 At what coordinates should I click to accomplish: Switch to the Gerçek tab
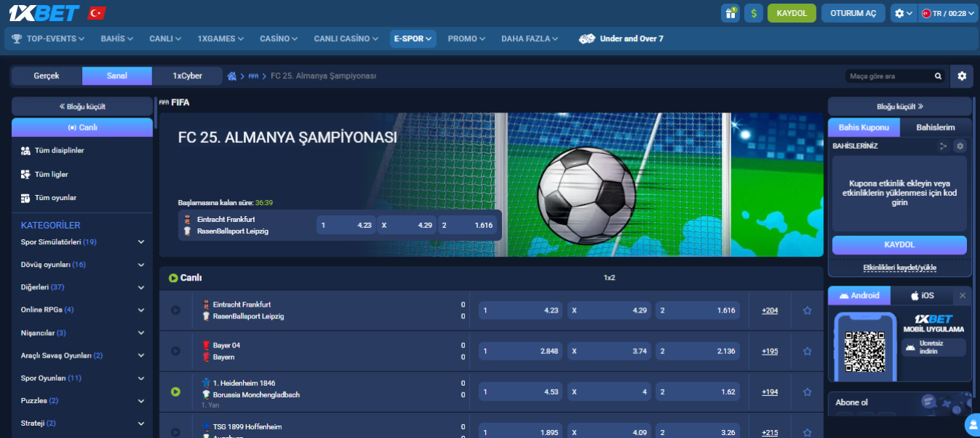point(46,75)
